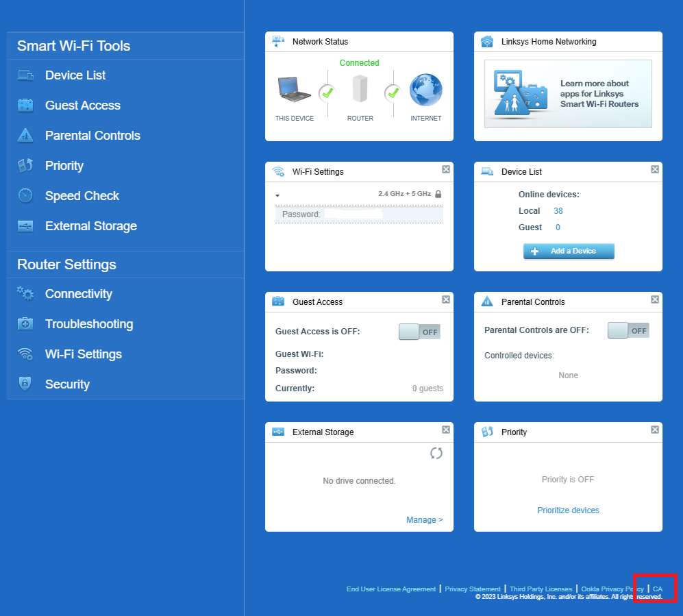Enable the Parental Controls switch
The height and width of the screenshot is (616, 683).
628,331
